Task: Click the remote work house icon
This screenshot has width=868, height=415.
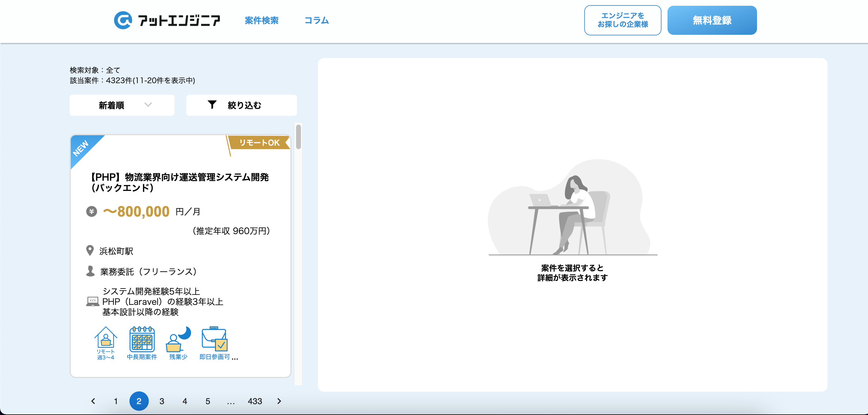Action: click(106, 338)
